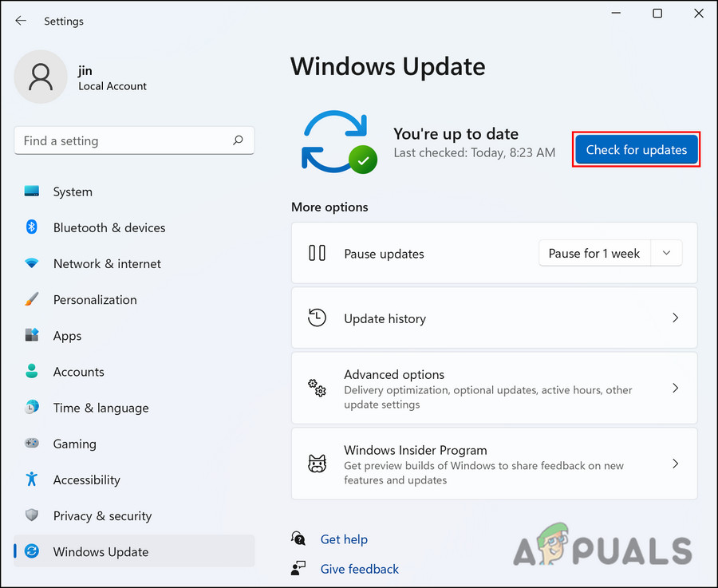Select Personalization in the sidebar

point(134,299)
